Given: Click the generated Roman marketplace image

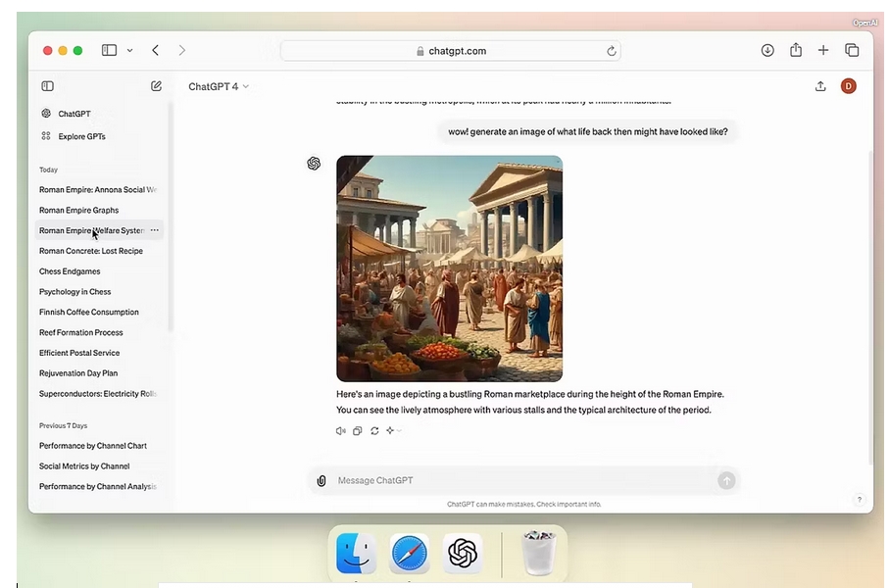Looking at the screenshot, I should tap(450, 269).
